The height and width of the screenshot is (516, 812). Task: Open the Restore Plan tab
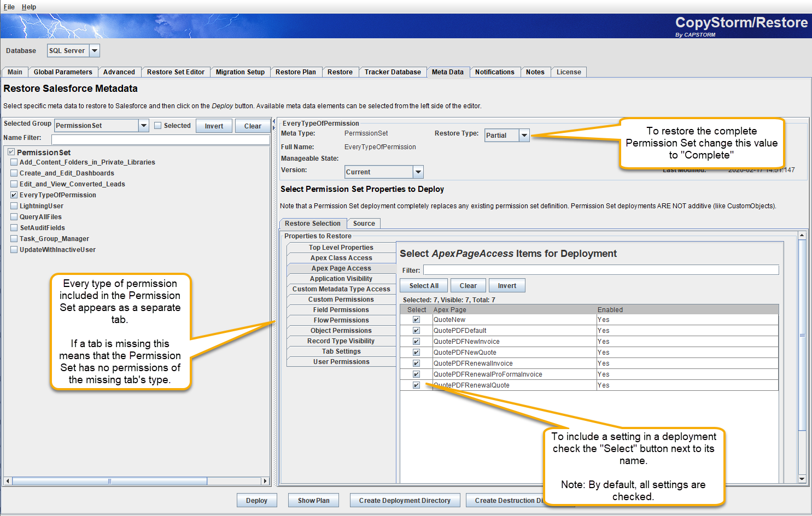coord(296,72)
